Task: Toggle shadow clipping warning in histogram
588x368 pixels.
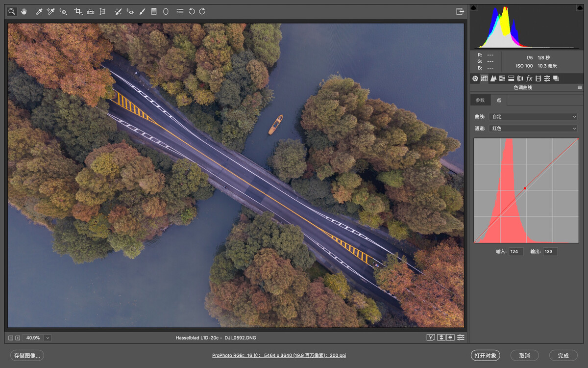Action: [x=473, y=7]
